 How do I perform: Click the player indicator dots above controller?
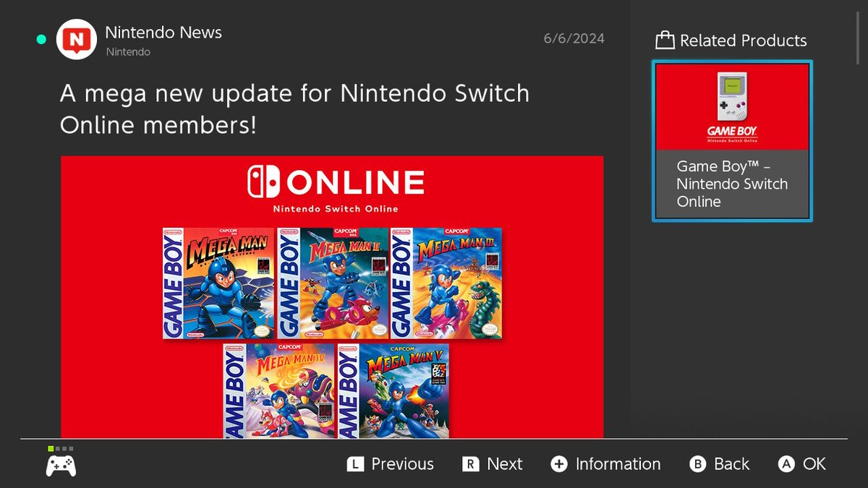click(x=61, y=449)
